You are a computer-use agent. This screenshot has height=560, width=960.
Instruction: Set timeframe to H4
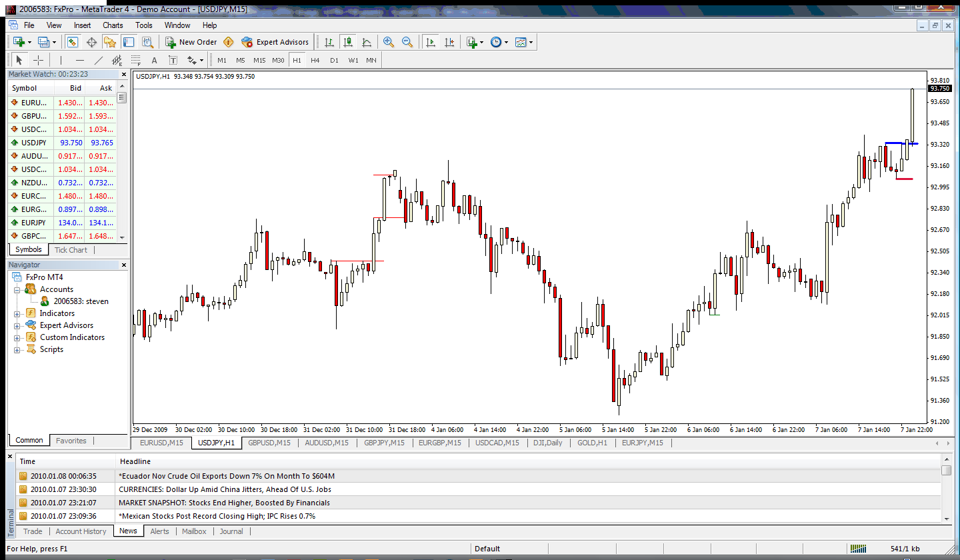tap(315, 60)
